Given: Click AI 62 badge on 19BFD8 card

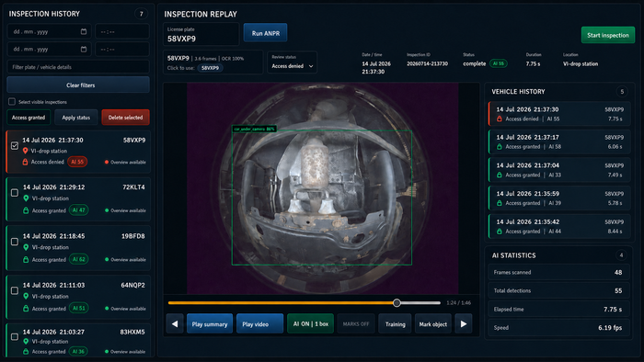Looking at the screenshot, I should click(78, 259).
